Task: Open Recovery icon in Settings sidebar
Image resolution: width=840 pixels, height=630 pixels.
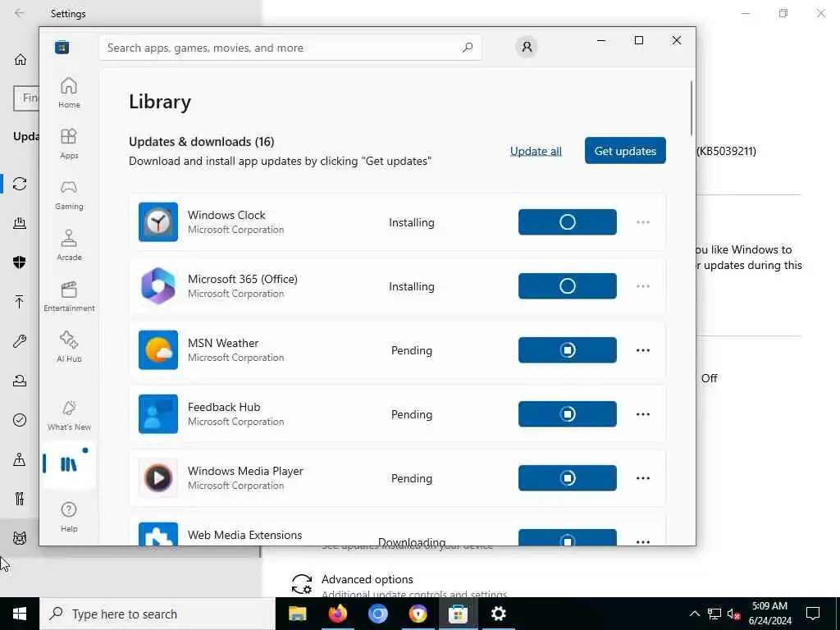Action: (x=20, y=381)
